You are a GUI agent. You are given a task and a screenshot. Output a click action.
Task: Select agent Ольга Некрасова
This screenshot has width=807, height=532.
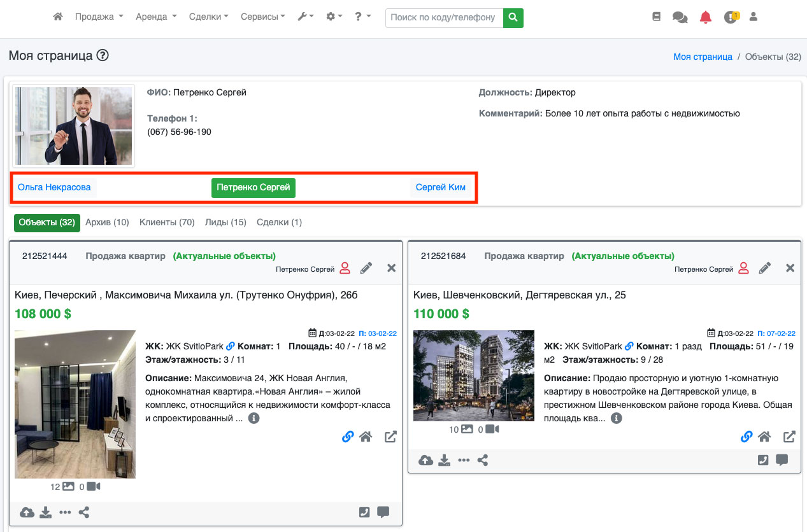54,187
